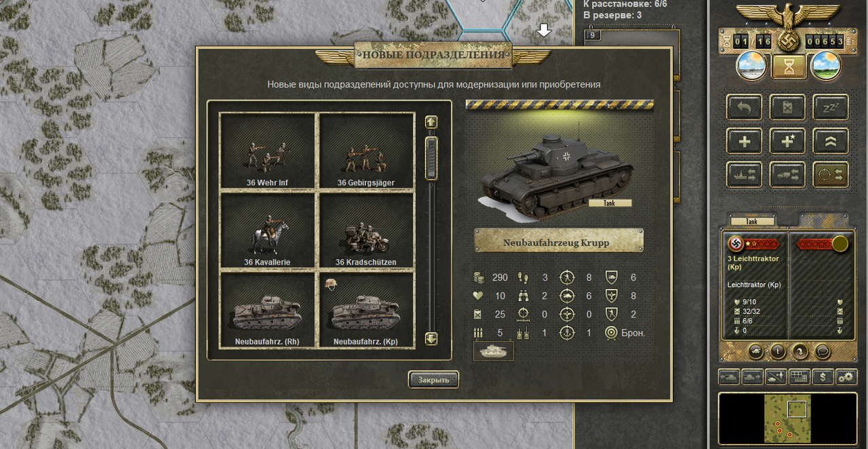Click the elite reinforcements plus-star button
Image resolution: width=868 pixels, height=449 pixels.
coord(787,141)
